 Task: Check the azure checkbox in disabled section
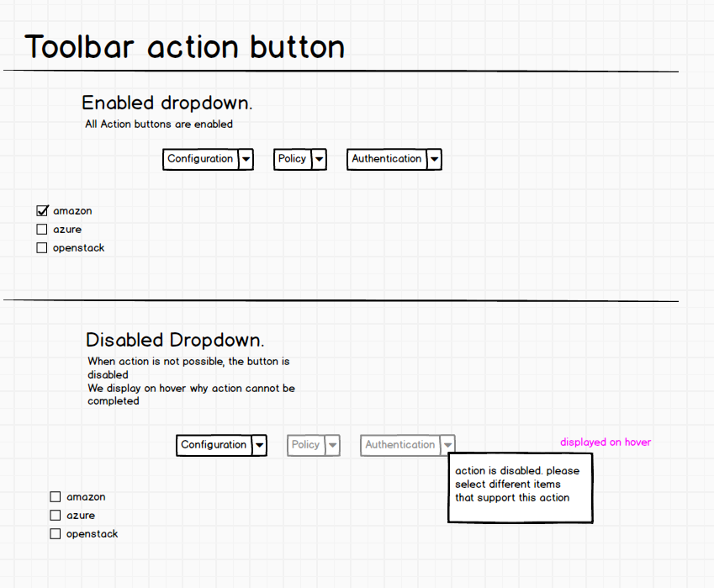pos(56,515)
